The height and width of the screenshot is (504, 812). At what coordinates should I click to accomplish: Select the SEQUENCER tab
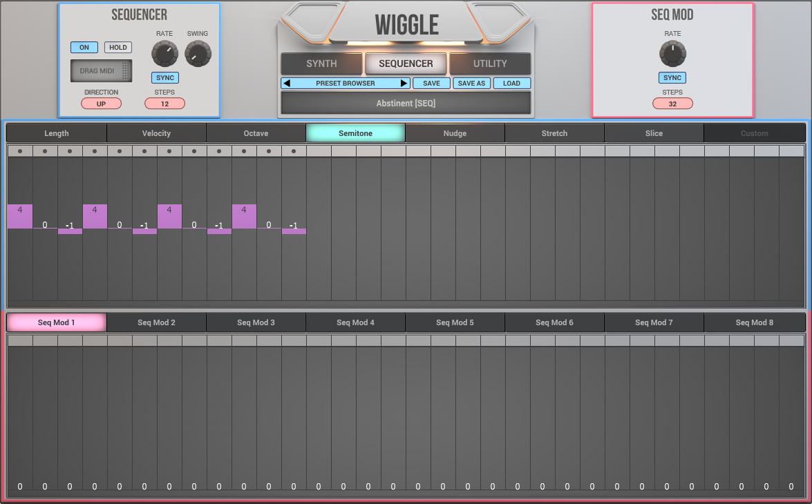(406, 64)
